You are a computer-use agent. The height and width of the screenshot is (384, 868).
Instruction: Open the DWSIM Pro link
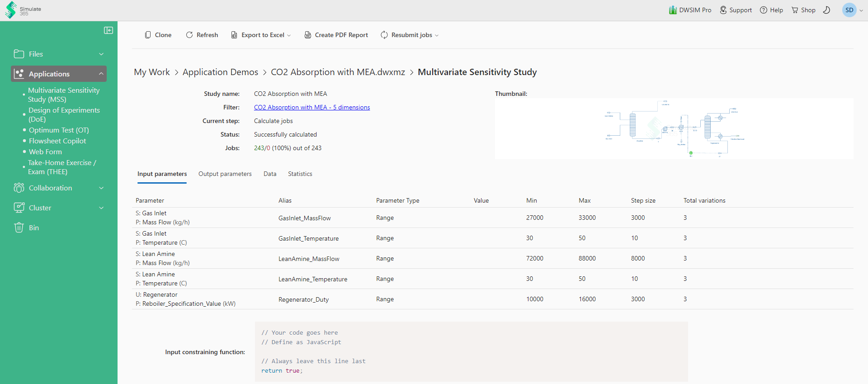[x=690, y=10]
